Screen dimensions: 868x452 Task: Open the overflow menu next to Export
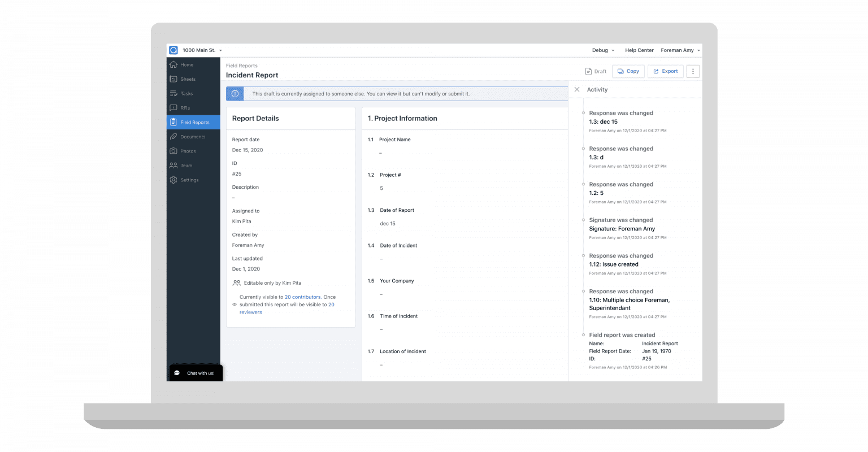[x=692, y=71]
